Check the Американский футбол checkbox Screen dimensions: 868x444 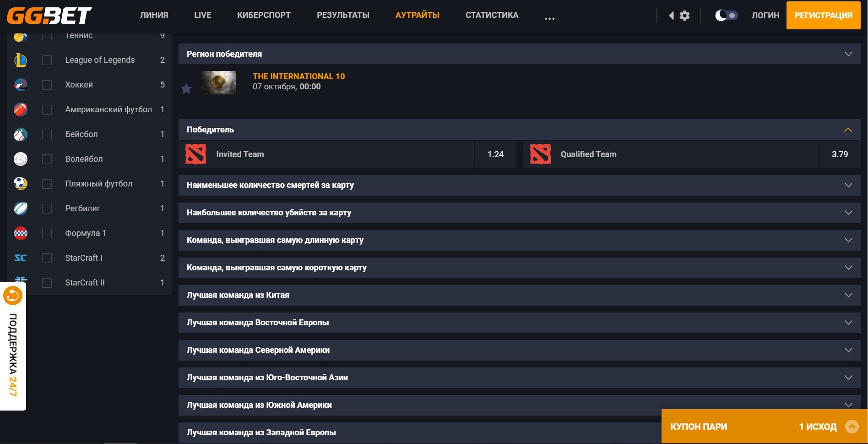47,110
